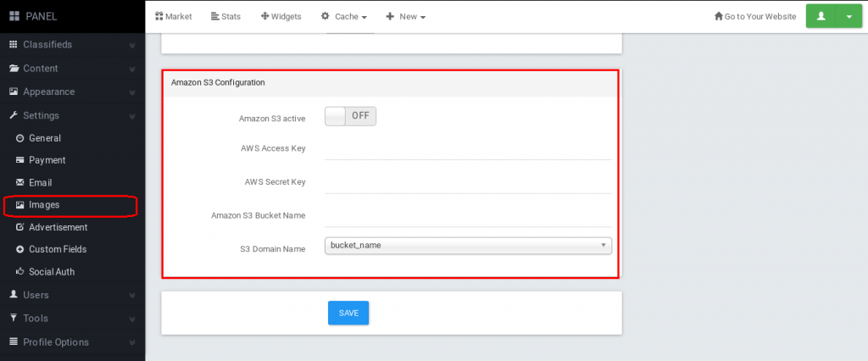Click the Cache gear icon

(325, 16)
